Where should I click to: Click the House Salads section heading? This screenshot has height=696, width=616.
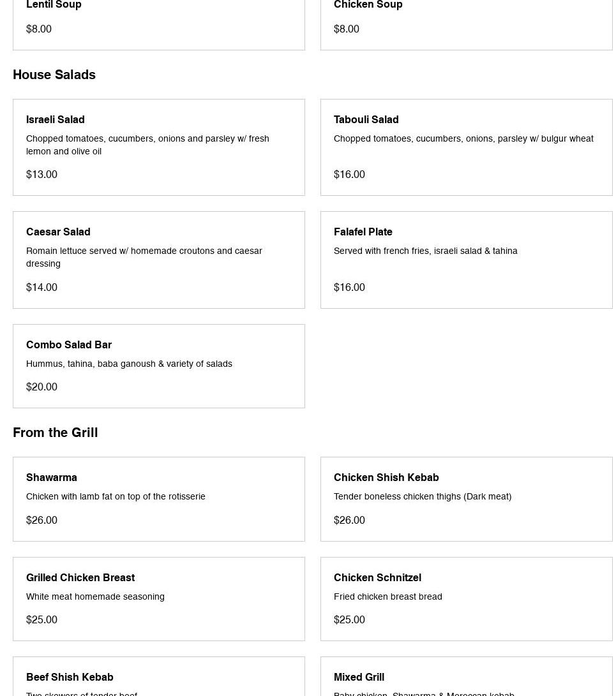pyautogui.click(x=54, y=75)
